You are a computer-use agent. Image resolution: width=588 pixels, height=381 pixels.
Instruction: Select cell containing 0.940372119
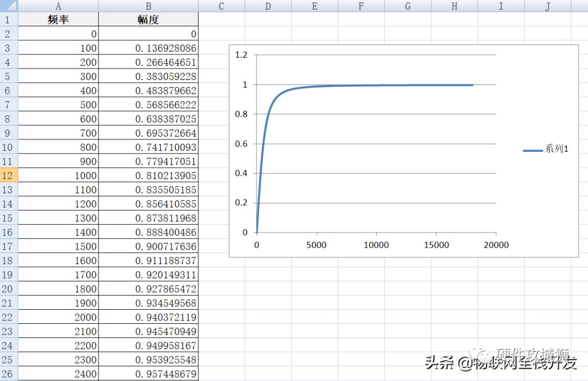pos(149,317)
